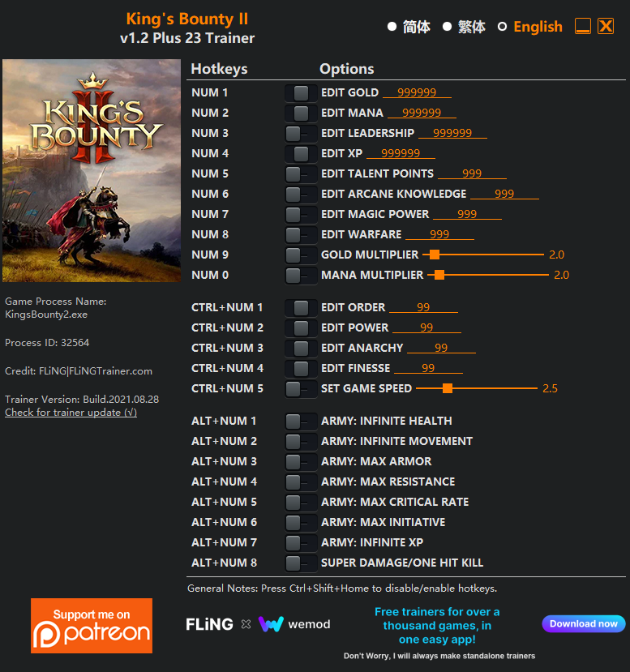Click the Edit Leadership value field
This screenshot has height=672, width=630.
coord(452,133)
